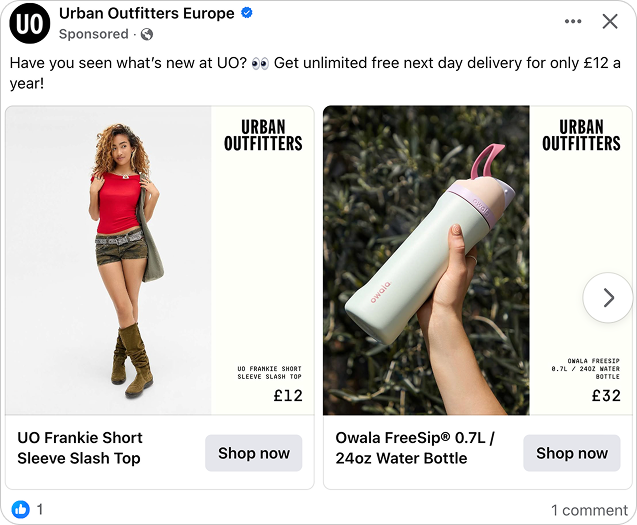Screen dimensions: 637x525
Task: Click the Sponsored label
Action: pos(94,34)
